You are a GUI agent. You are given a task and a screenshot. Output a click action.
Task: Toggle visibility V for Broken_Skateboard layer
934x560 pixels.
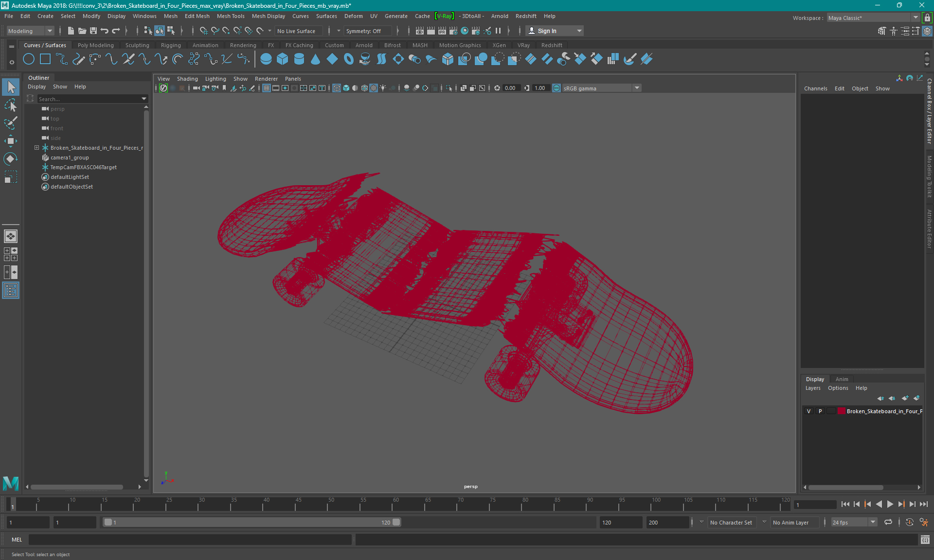809,411
